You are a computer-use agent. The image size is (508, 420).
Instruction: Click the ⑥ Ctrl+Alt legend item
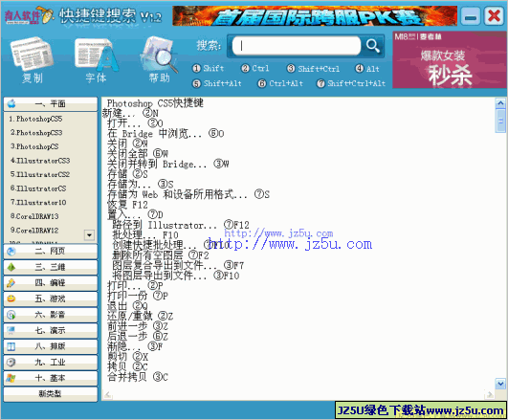pyautogui.click(x=280, y=83)
